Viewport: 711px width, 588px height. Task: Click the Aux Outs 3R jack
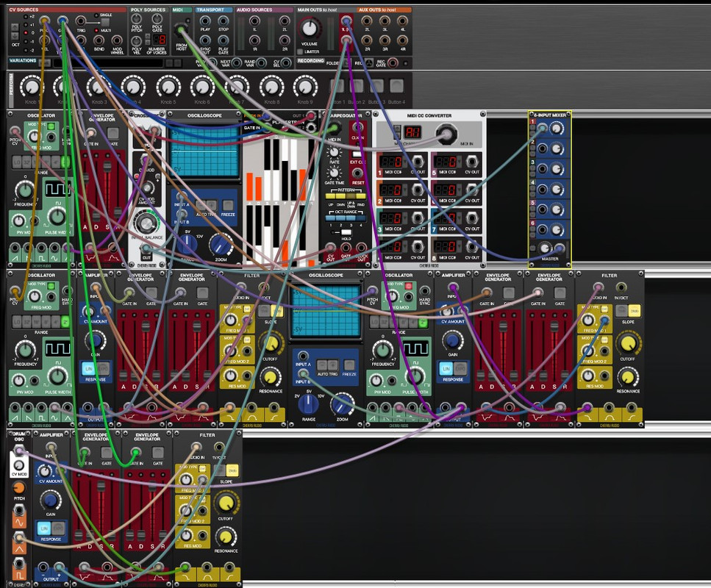[x=385, y=41]
